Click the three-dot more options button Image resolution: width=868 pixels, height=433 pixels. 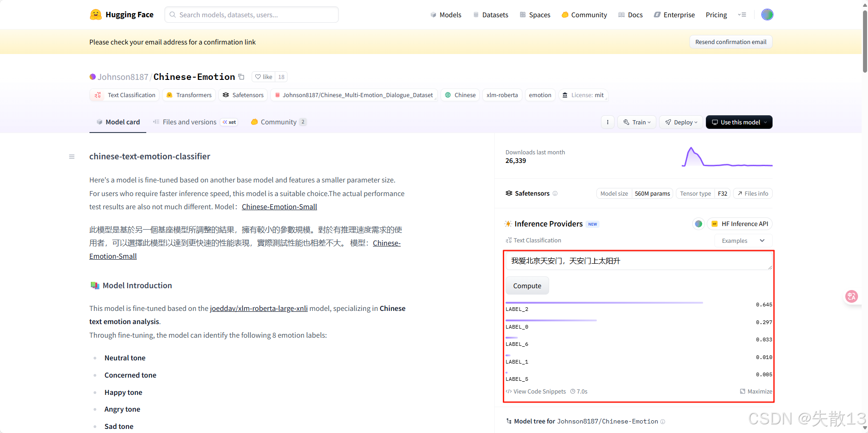[x=608, y=122]
